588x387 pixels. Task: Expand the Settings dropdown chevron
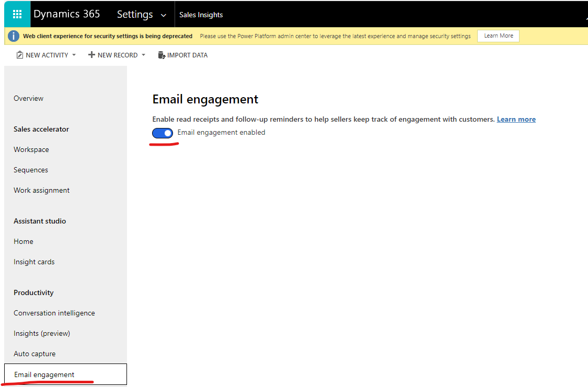click(164, 15)
